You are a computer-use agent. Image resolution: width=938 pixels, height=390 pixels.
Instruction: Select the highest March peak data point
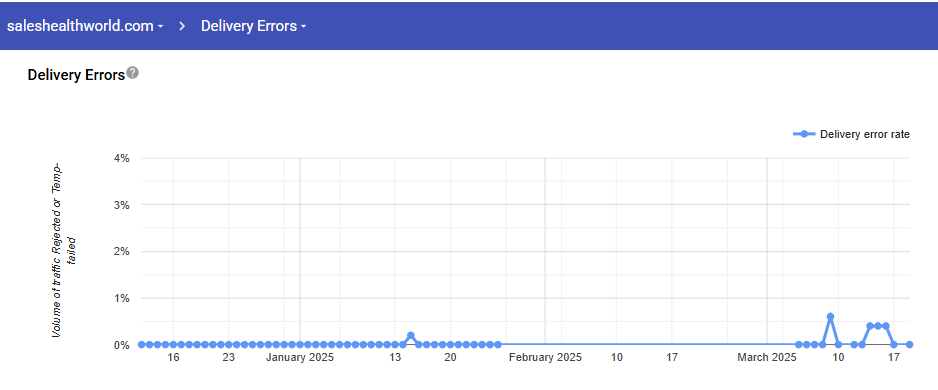point(830,316)
